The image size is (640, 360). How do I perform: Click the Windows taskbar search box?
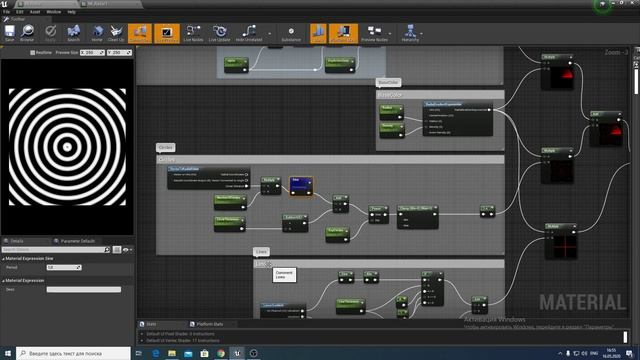[x=73, y=353]
